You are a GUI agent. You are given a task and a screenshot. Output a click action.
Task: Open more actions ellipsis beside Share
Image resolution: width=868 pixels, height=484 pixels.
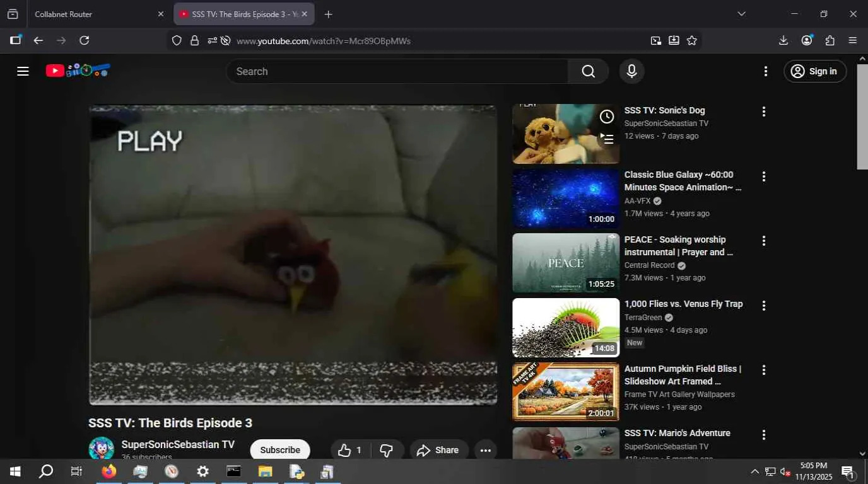coord(486,450)
